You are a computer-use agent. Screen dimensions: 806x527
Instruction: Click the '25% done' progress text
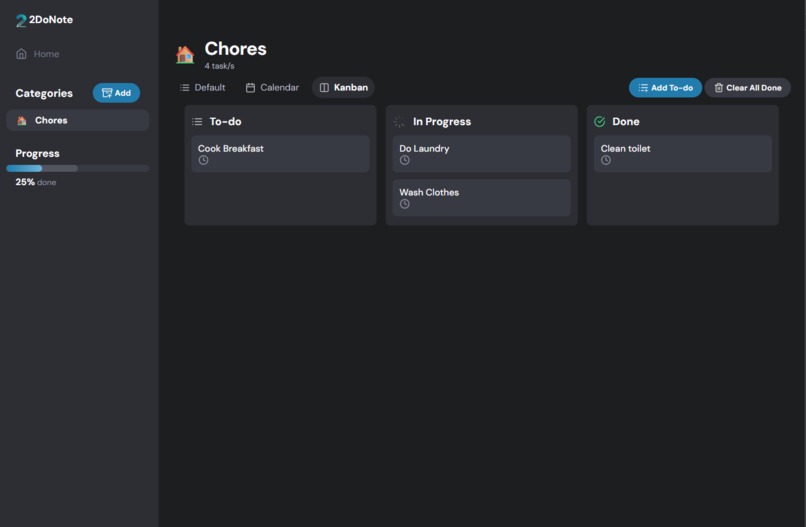tap(35, 182)
